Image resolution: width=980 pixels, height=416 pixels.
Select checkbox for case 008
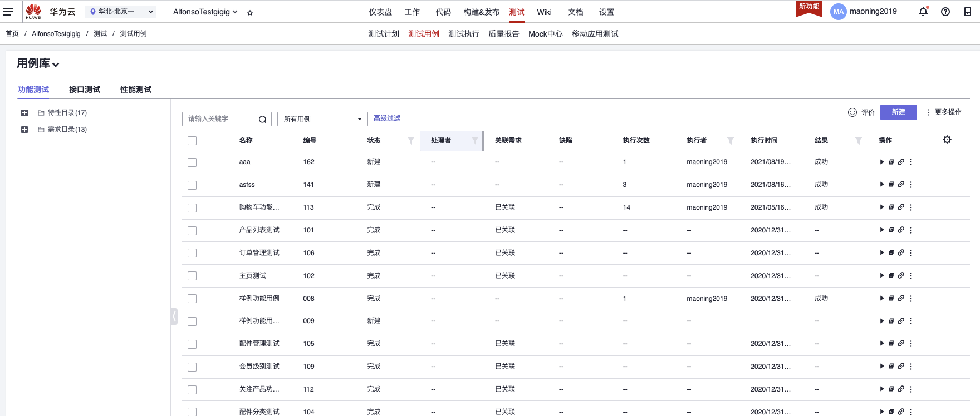[x=192, y=299]
